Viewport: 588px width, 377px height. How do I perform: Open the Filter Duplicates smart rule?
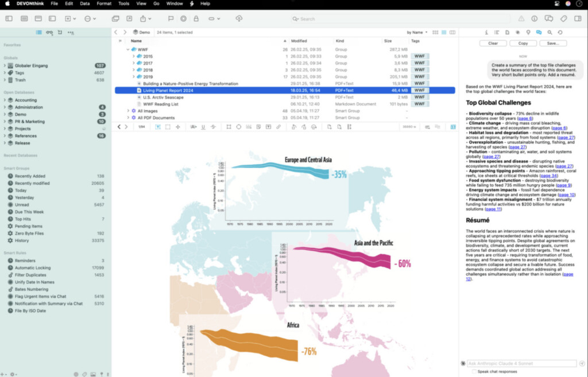click(x=30, y=275)
